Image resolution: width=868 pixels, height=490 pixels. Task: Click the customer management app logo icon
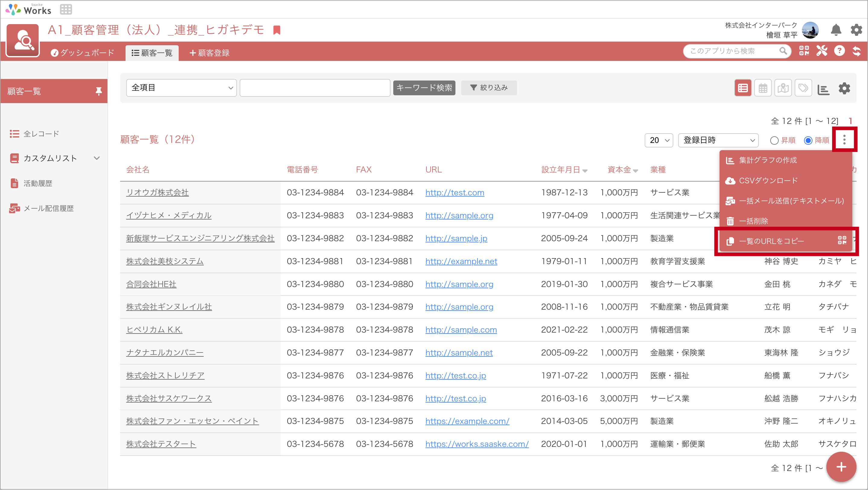tap(23, 40)
